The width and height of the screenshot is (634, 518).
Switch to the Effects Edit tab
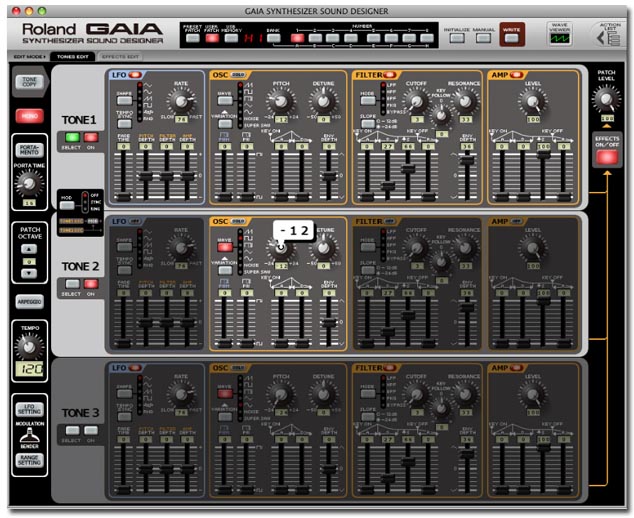click(120, 57)
